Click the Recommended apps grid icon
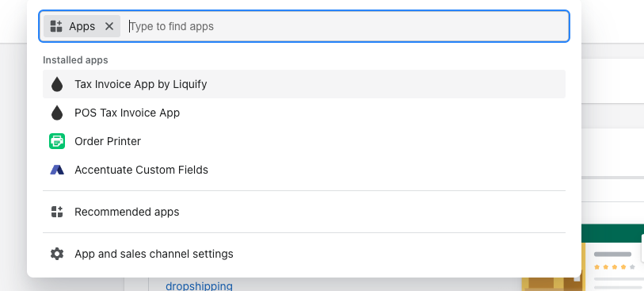644x291 pixels. 57,212
